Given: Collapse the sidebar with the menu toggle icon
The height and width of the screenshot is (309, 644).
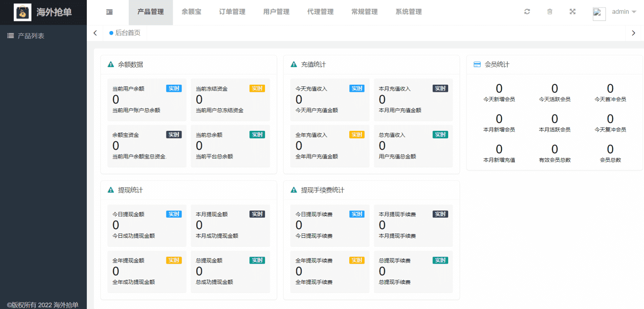Looking at the screenshot, I should [x=109, y=12].
